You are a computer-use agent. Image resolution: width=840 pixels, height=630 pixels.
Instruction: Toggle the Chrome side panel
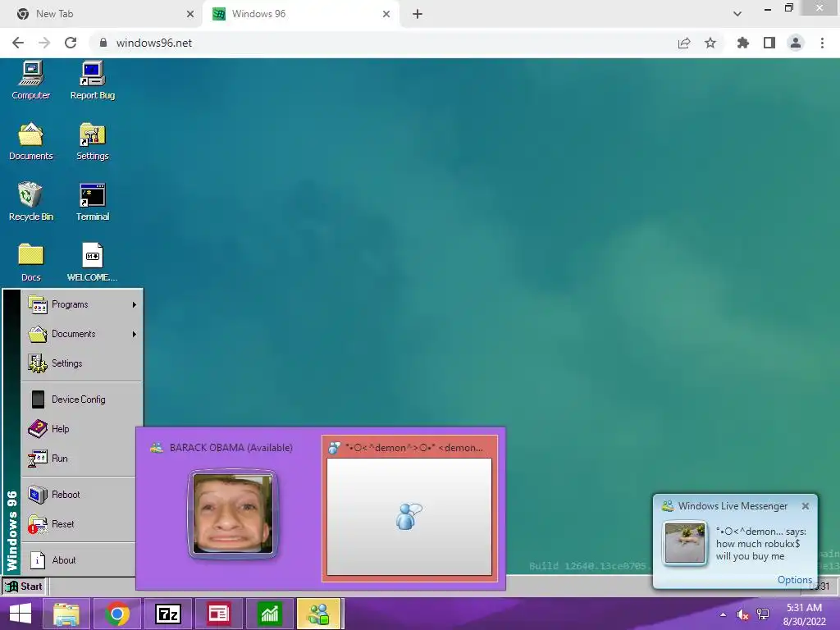click(769, 43)
